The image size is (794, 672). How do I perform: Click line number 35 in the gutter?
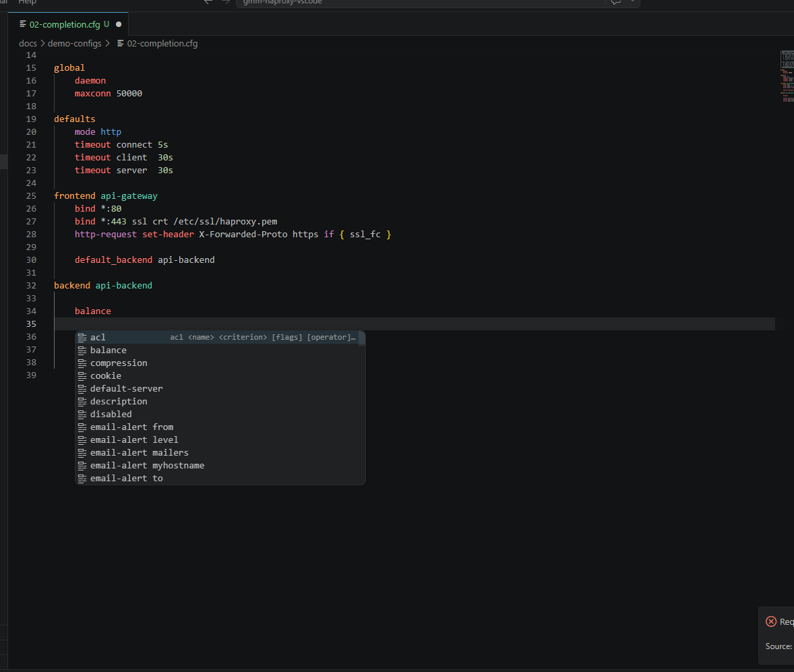point(31,324)
